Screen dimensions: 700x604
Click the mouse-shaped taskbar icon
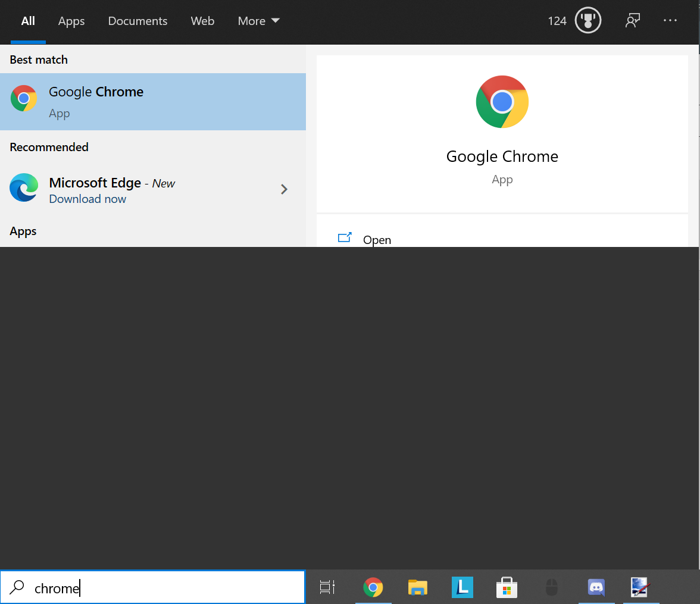[552, 587]
